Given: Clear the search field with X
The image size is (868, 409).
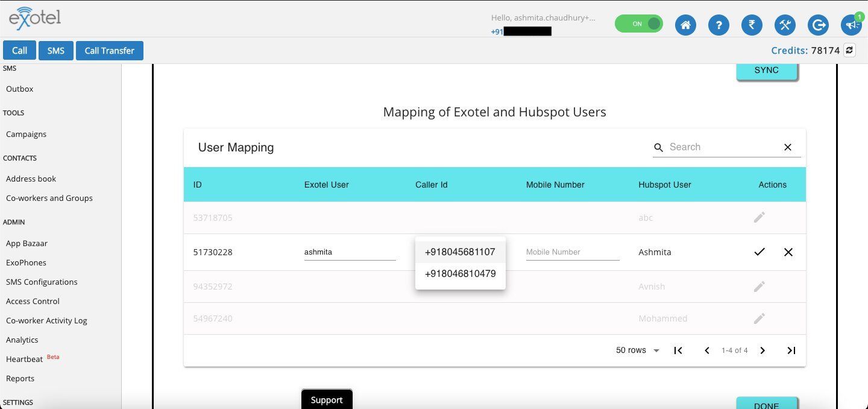Looking at the screenshot, I should [788, 147].
